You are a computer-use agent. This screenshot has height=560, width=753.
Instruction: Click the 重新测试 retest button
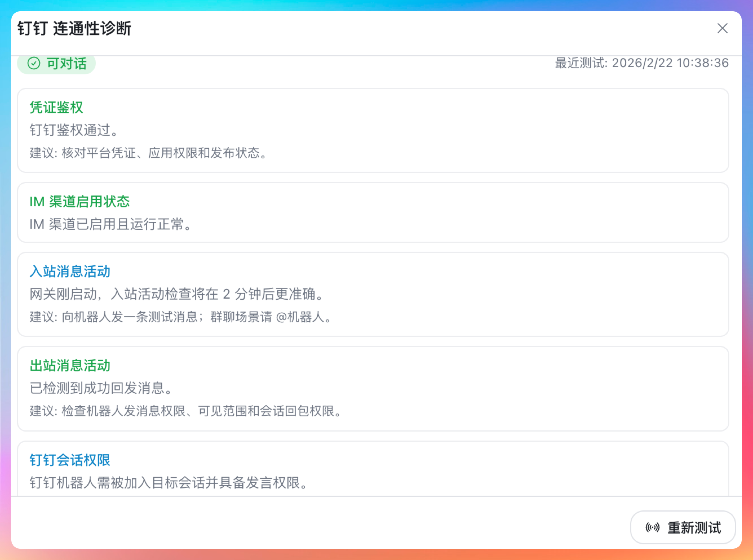point(683,527)
